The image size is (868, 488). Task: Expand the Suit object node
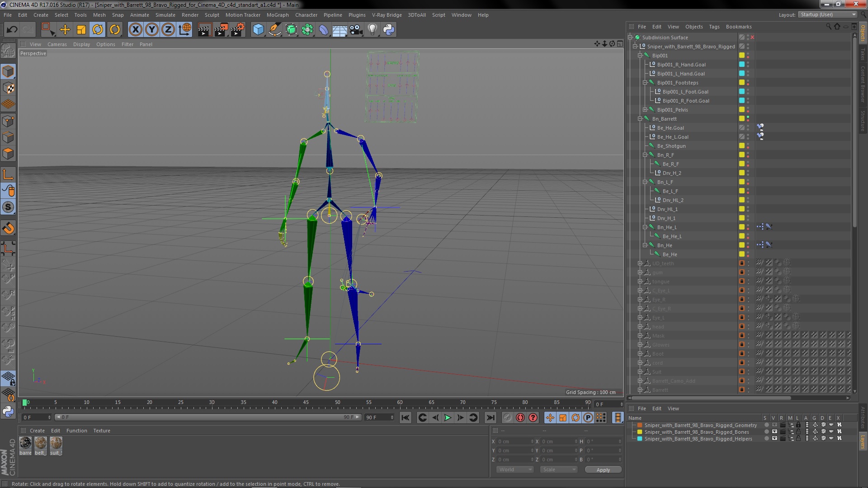click(640, 372)
